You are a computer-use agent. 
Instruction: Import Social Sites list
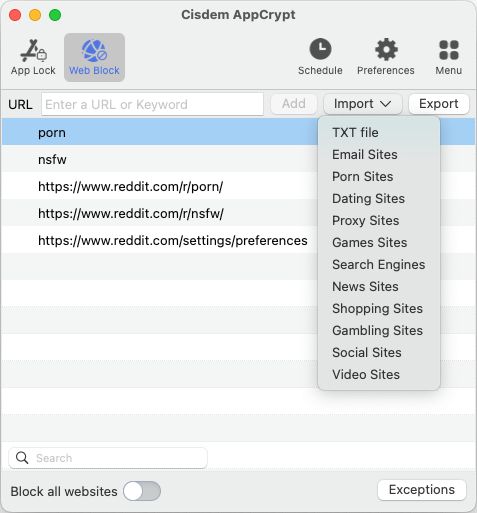[367, 353]
